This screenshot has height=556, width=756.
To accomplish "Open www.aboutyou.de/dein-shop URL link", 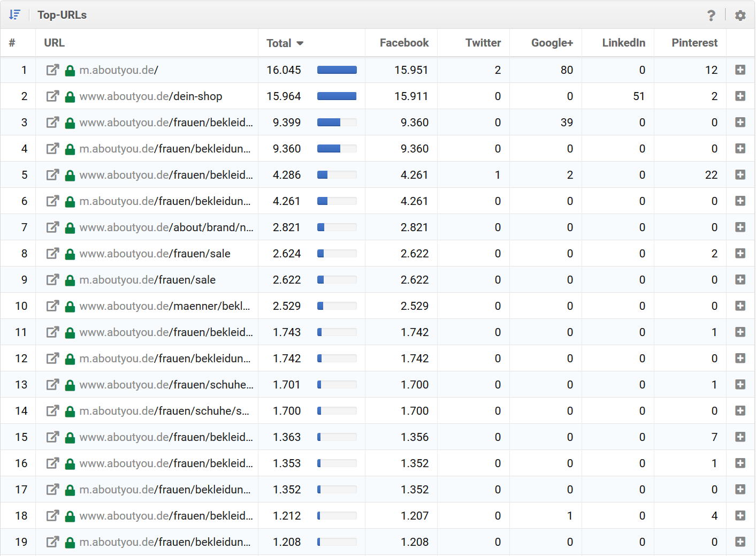I will (150, 96).
